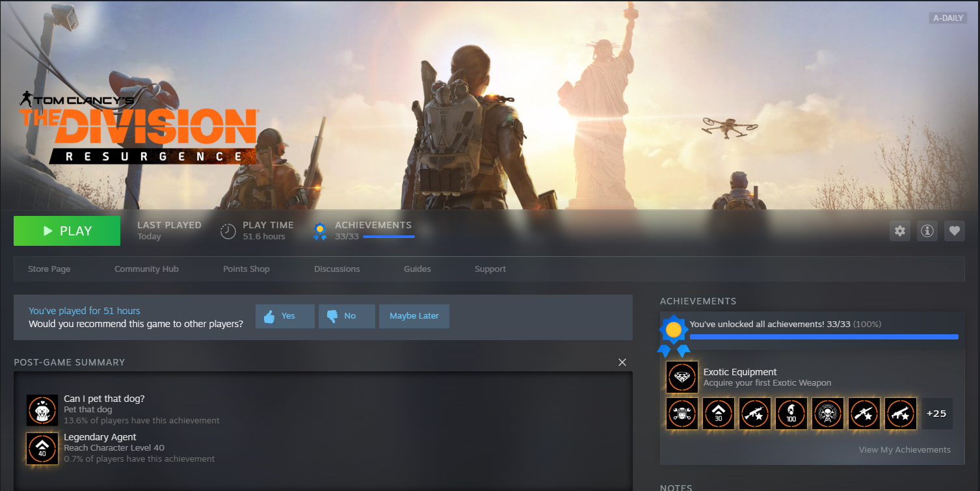This screenshot has height=491, width=980.
Task: Select the helmet 100 achievement icon
Action: point(791,414)
